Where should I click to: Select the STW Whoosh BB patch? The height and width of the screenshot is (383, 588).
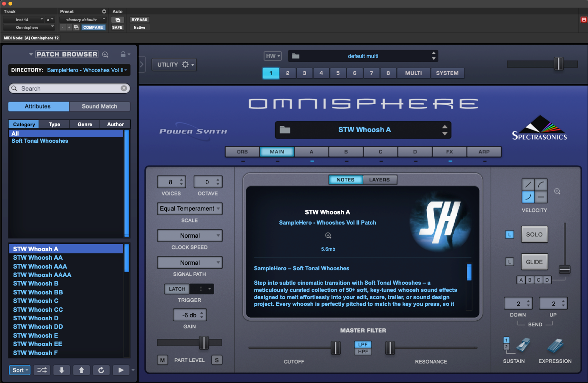[x=66, y=292]
